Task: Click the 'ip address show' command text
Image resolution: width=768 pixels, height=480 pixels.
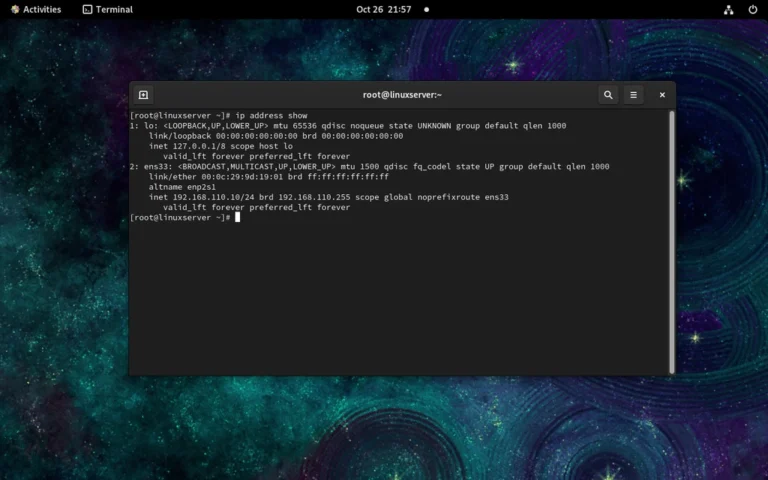Action: (x=271, y=116)
